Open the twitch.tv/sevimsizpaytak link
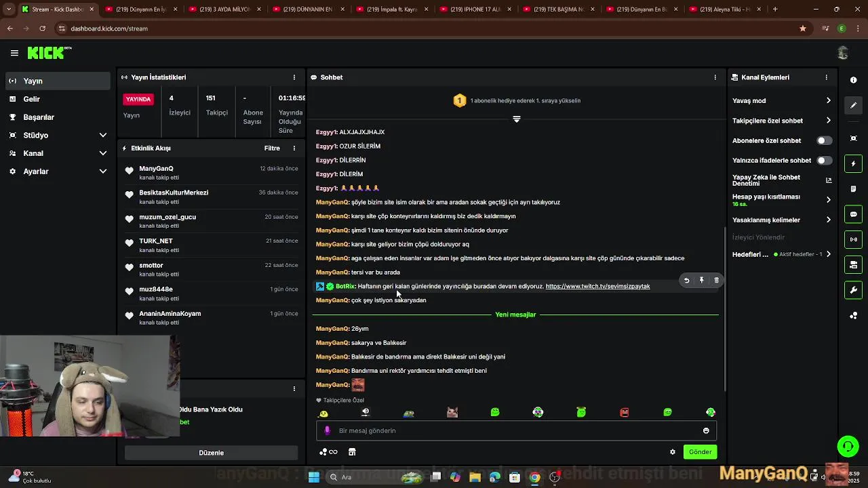Image resolution: width=868 pixels, height=488 pixels. point(597,286)
